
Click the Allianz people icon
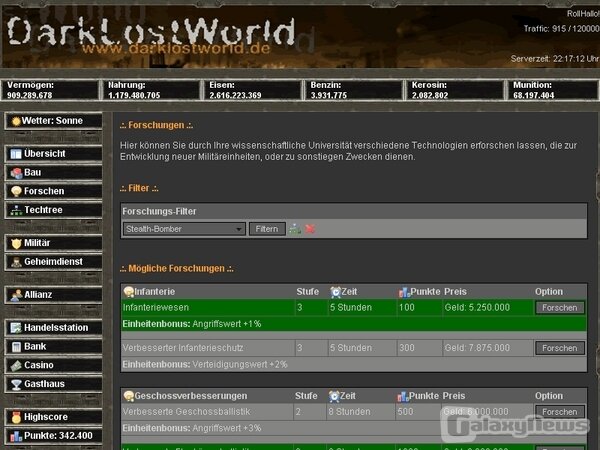coord(16,295)
